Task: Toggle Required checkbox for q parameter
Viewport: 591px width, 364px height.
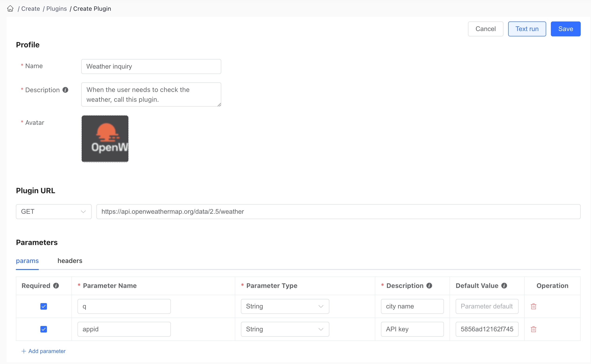Action: [x=44, y=306]
